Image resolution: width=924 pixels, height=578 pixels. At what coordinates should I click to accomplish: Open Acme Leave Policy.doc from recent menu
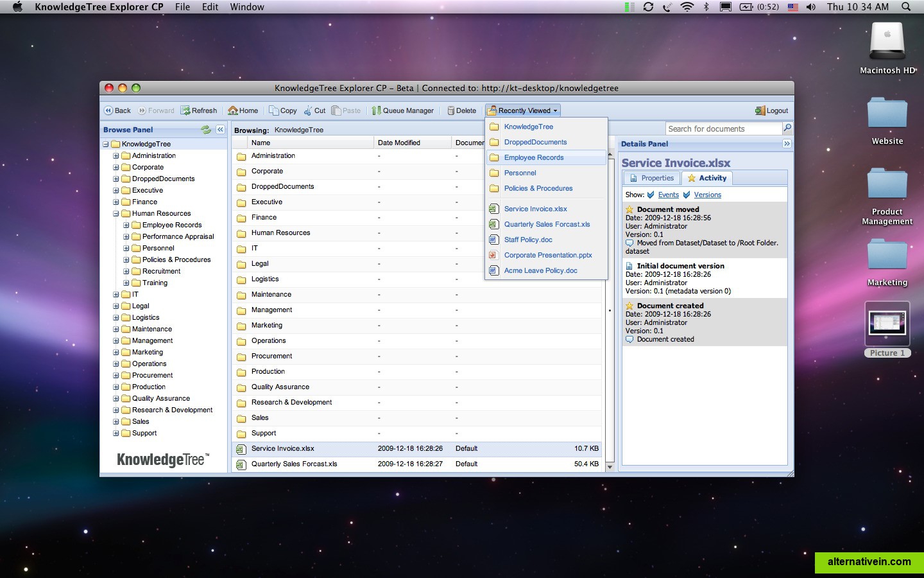[547, 270]
